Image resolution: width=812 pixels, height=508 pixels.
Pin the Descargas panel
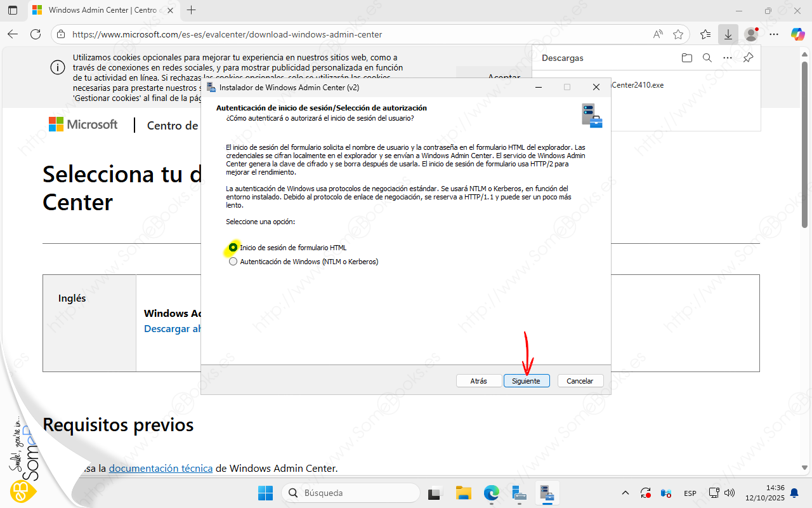(748, 58)
